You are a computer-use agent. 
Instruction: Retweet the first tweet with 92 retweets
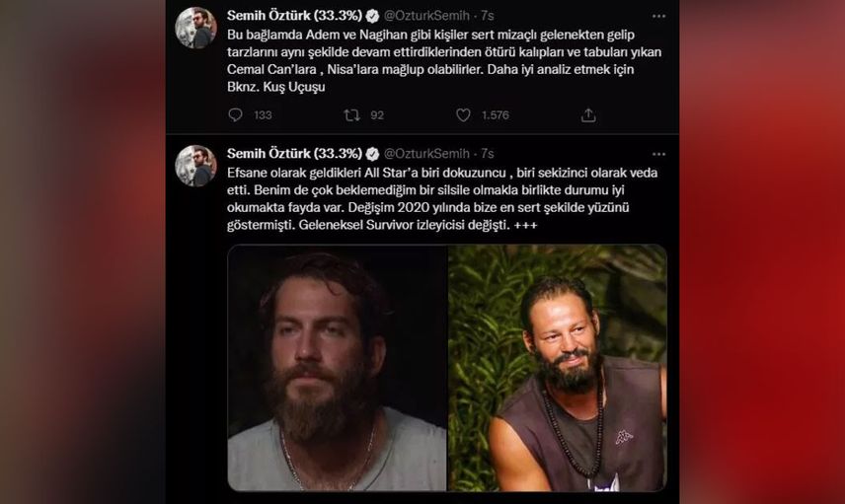pyautogui.click(x=351, y=114)
